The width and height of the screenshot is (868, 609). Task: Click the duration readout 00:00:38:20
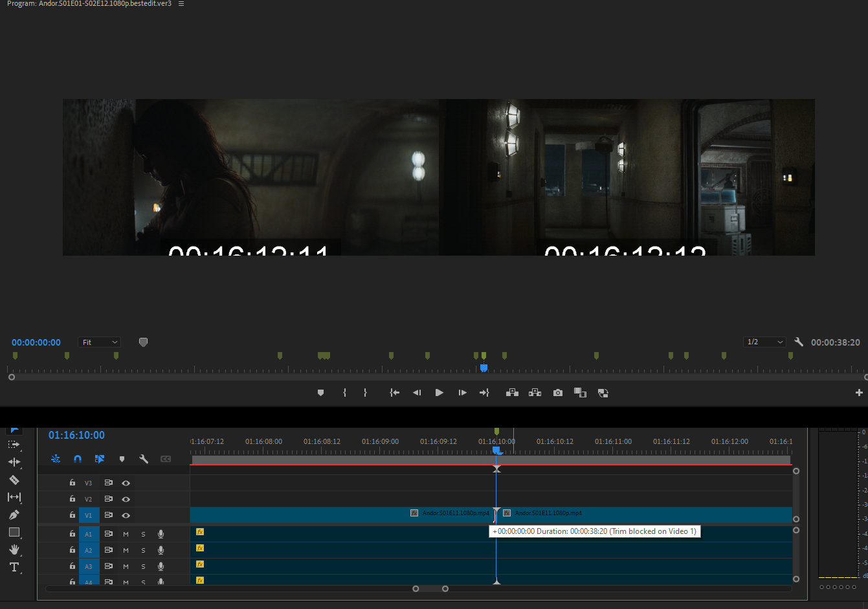[836, 342]
